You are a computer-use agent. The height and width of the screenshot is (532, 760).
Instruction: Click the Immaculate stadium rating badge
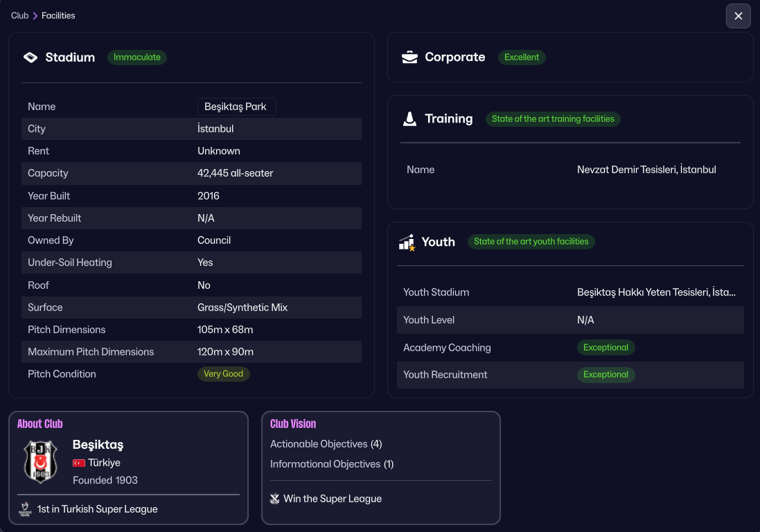coord(137,57)
